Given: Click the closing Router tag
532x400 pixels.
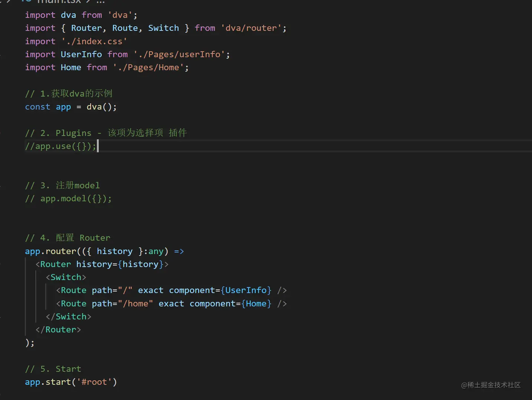Looking at the screenshot, I should [58, 329].
